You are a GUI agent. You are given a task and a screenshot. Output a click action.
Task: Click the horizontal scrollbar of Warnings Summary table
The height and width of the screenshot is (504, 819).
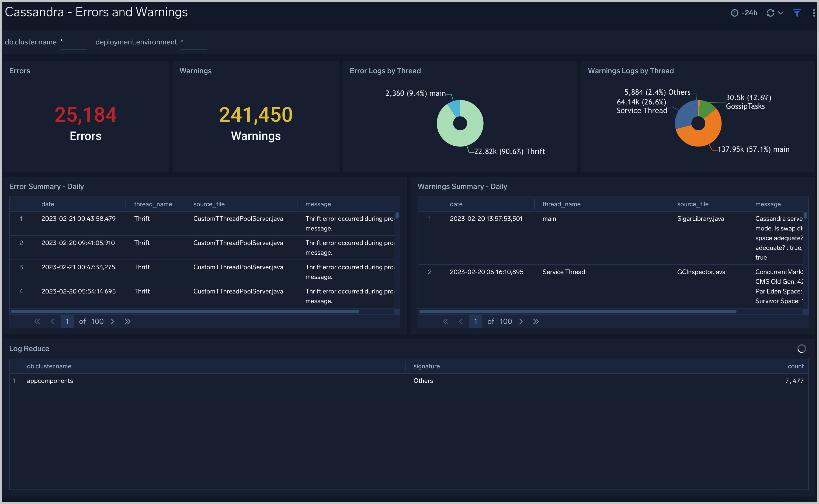pyautogui.click(x=578, y=312)
